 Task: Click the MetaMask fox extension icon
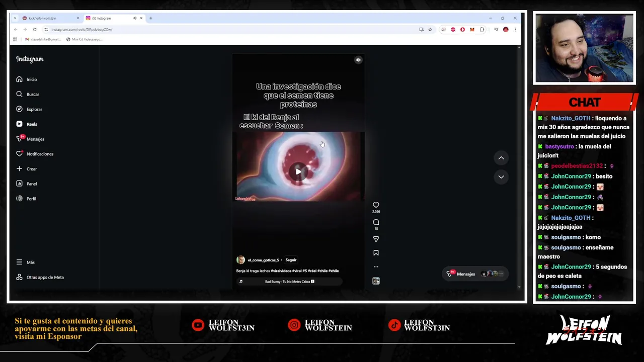(x=472, y=30)
